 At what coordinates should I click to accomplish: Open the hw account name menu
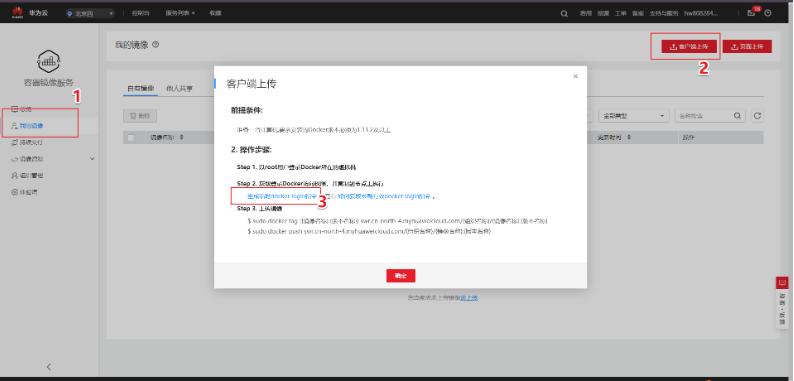(701, 14)
